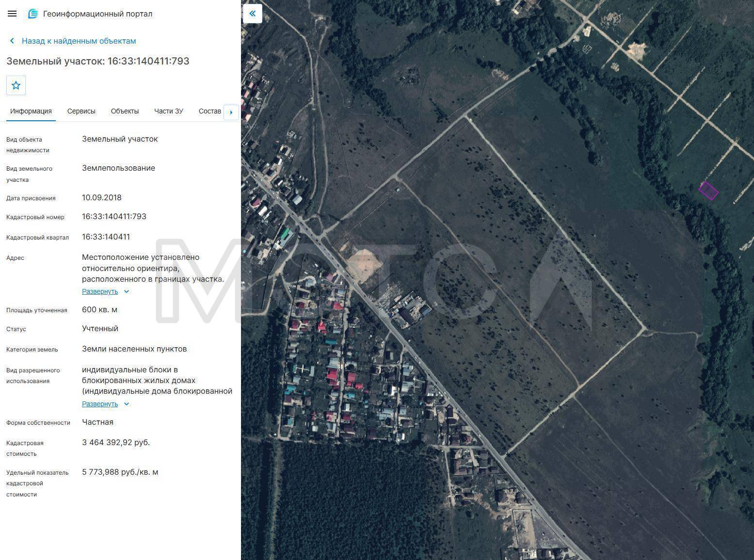
Task: Go back via Назад к найденным объектам
Action: (x=79, y=41)
